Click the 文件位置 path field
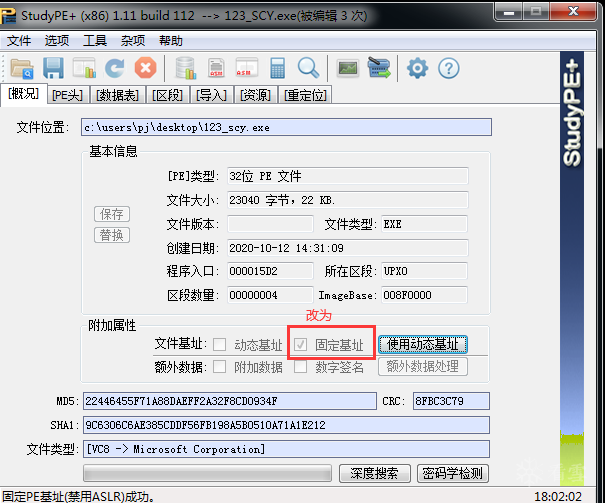The image size is (605, 503). coord(286,127)
